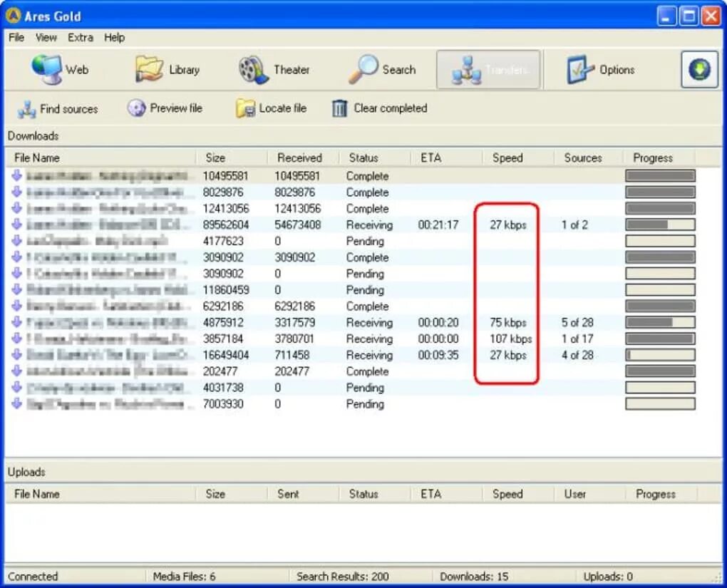The height and width of the screenshot is (588, 727).
Task: Click the progress bar of the 89562604 download
Action: (660, 225)
